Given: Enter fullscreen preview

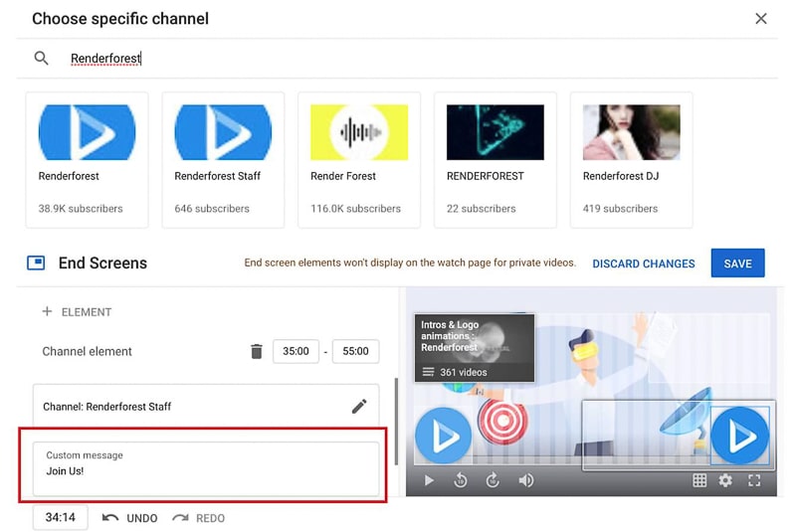Looking at the screenshot, I should pos(754,480).
